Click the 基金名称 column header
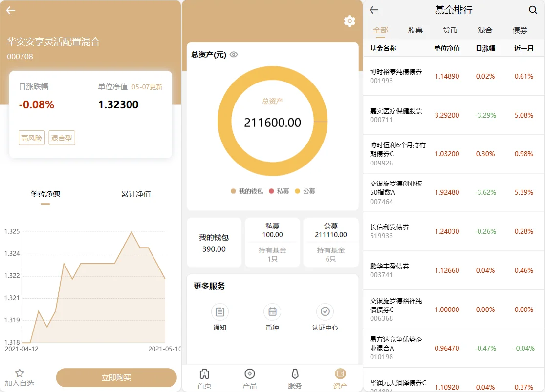This screenshot has width=545, height=392. tap(383, 48)
